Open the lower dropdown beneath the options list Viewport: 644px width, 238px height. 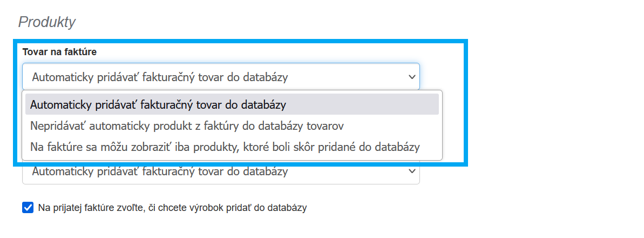coord(221,173)
